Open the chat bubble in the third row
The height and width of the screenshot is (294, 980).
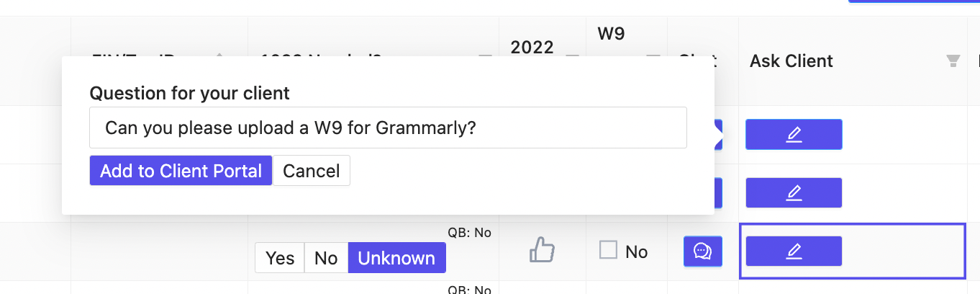click(x=702, y=251)
